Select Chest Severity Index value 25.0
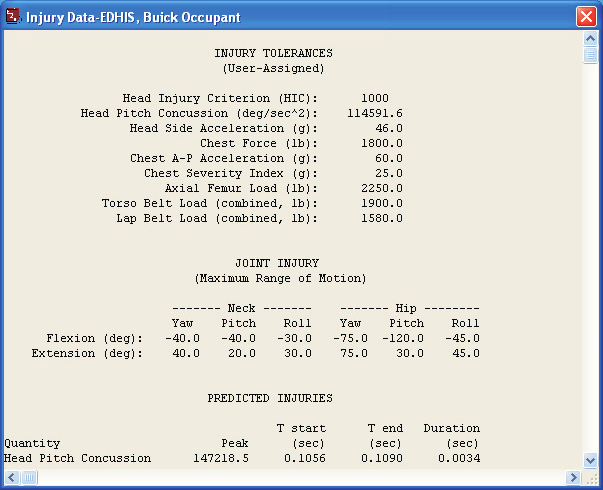Viewport: 603px width, 490px height. [389, 173]
